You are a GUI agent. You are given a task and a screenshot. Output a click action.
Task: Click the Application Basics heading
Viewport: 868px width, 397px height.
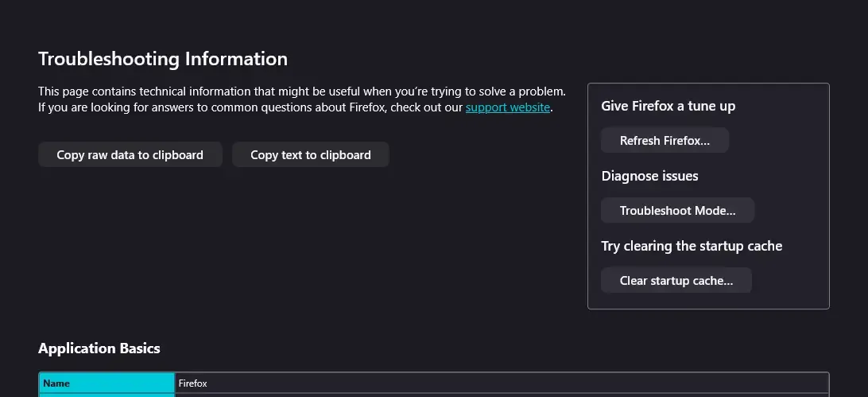pyautogui.click(x=99, y=348)
